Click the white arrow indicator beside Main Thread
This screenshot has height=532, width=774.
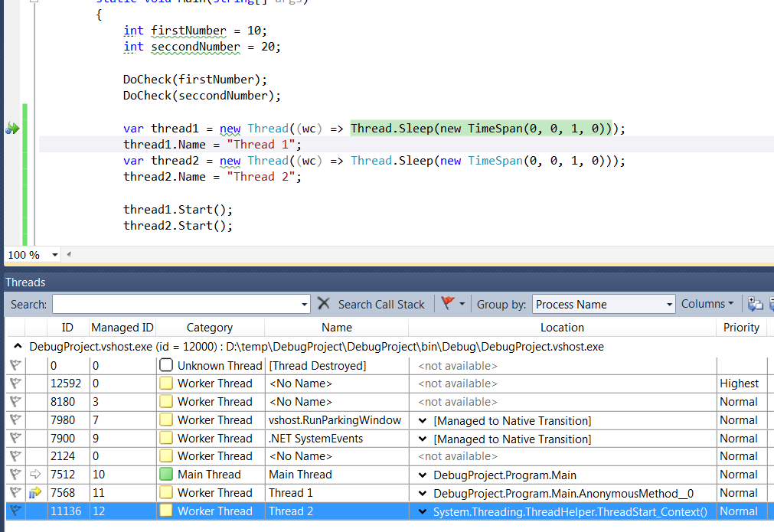click(34, 474)
